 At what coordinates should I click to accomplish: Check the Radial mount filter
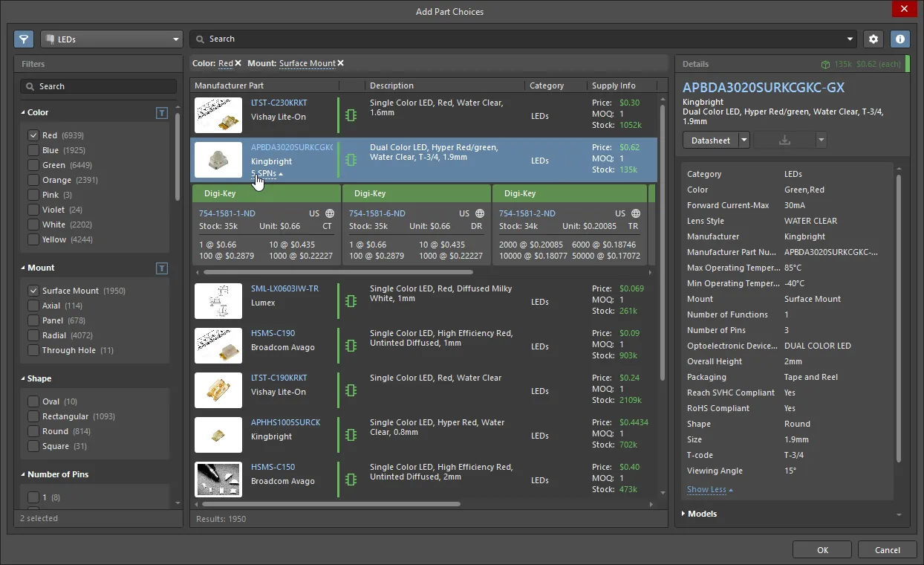click(x=33, y=335)
